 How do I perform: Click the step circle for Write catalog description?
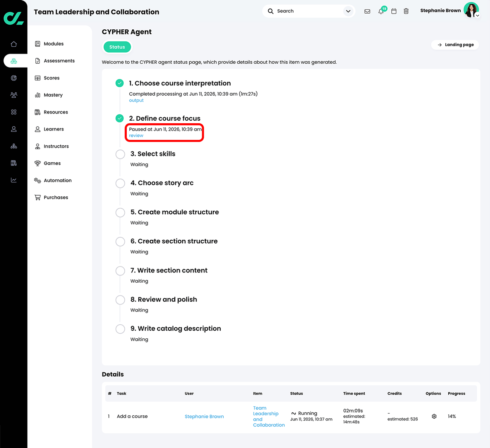click(x=120, y=329)
